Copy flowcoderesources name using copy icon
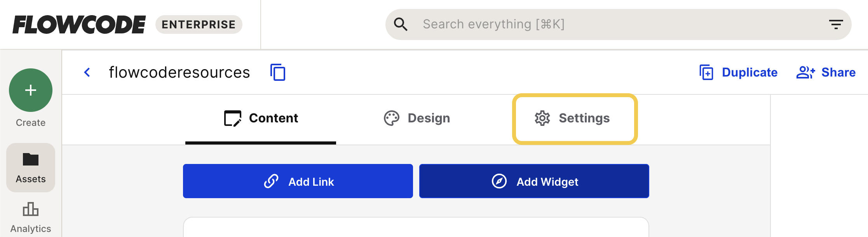868x237 pixels. coord(278,72)
